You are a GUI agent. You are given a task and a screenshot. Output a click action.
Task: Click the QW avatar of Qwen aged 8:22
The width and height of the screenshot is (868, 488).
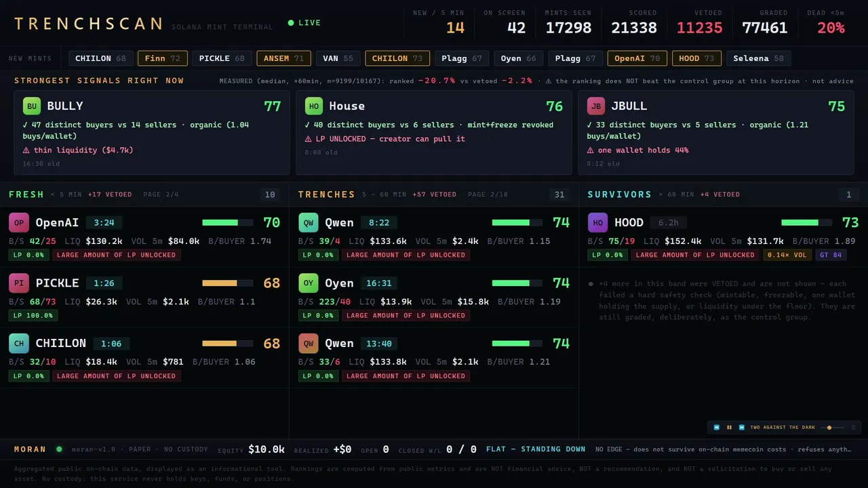309,222
